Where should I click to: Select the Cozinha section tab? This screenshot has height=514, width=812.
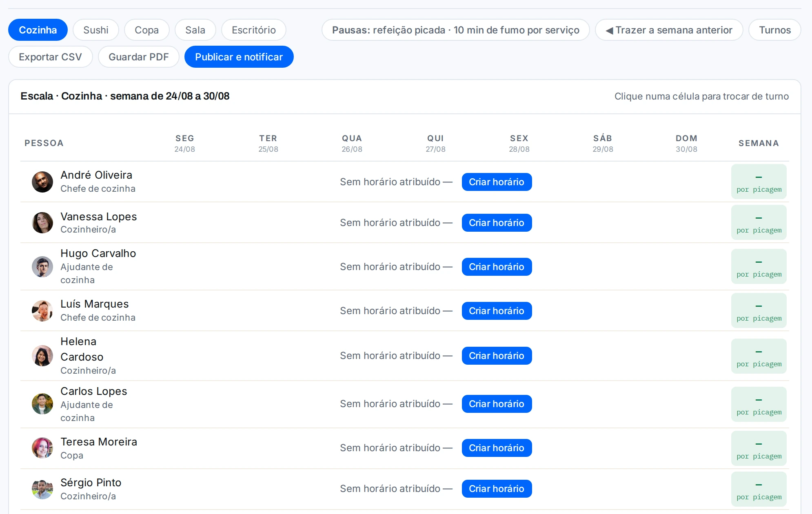tap(38, 30)
